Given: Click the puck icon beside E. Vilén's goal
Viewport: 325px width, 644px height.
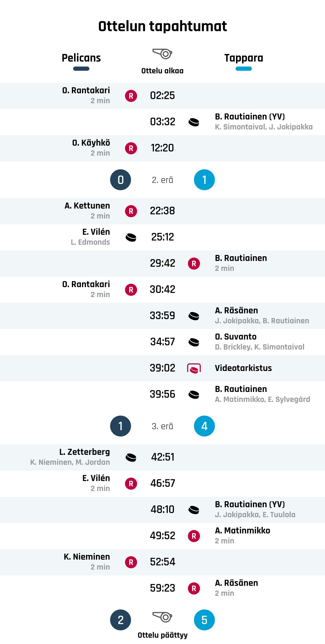Looking at the screenshot, I should (131, 237).
